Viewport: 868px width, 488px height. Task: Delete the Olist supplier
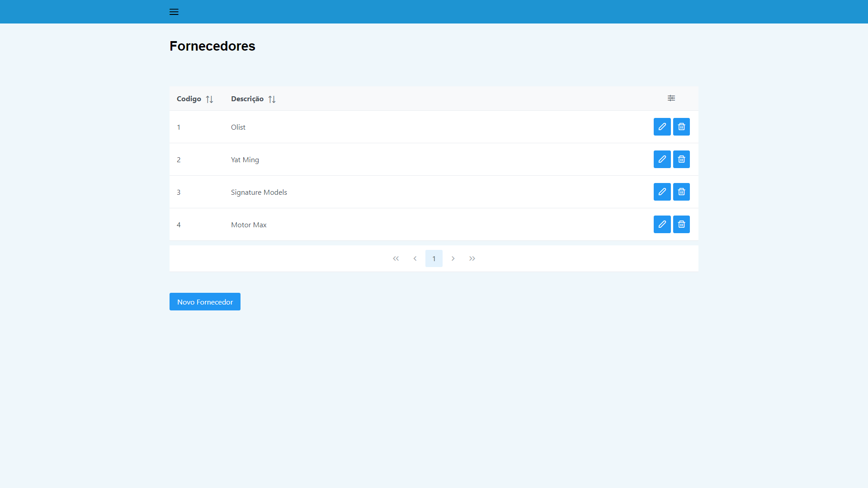click(681, 127)
